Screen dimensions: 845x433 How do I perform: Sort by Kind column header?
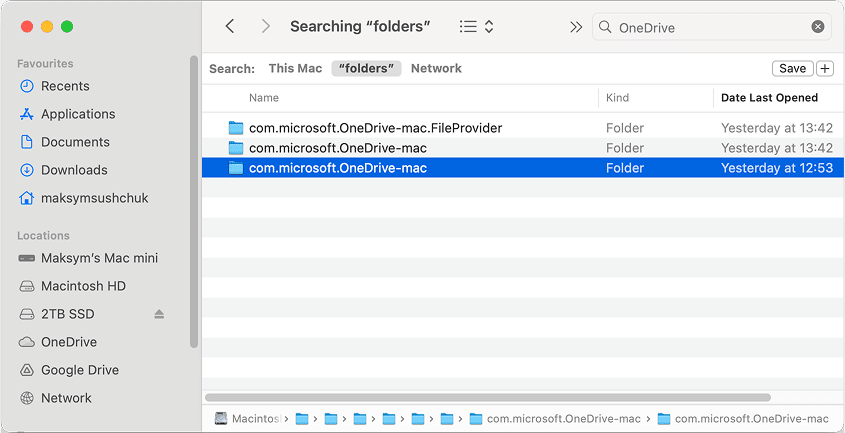617,98
